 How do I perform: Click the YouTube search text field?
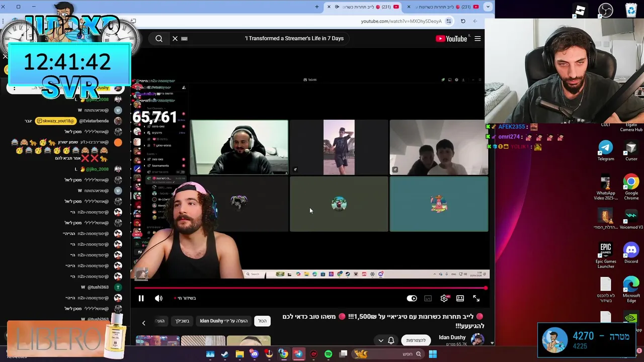click(x=267, y=38)
